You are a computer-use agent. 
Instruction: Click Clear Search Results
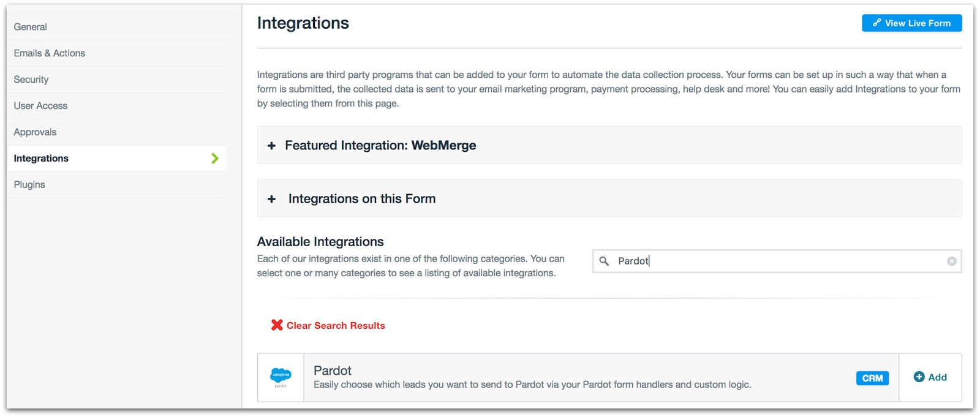click(x=336, y=325)
